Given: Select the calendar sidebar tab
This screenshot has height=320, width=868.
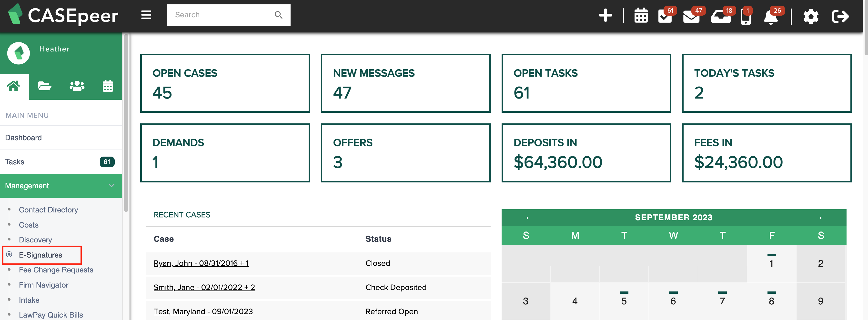Looking at the screenshot, I should [108, 86].
